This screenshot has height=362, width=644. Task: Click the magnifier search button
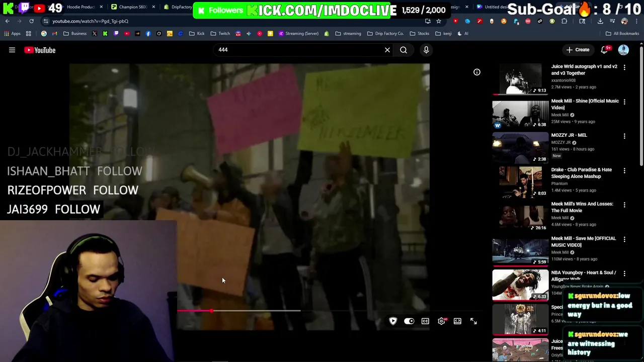point(404,50)
